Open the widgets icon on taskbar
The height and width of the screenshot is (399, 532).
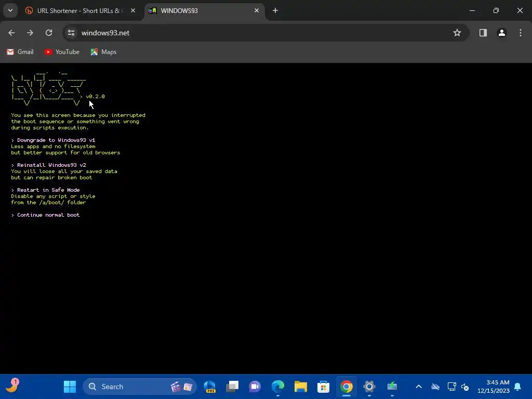click(12, 386)
